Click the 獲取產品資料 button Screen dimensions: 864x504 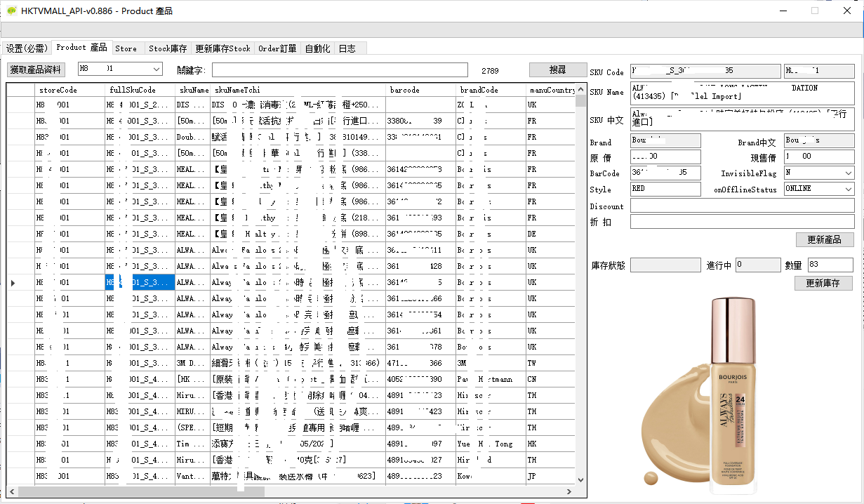[36, 69]
